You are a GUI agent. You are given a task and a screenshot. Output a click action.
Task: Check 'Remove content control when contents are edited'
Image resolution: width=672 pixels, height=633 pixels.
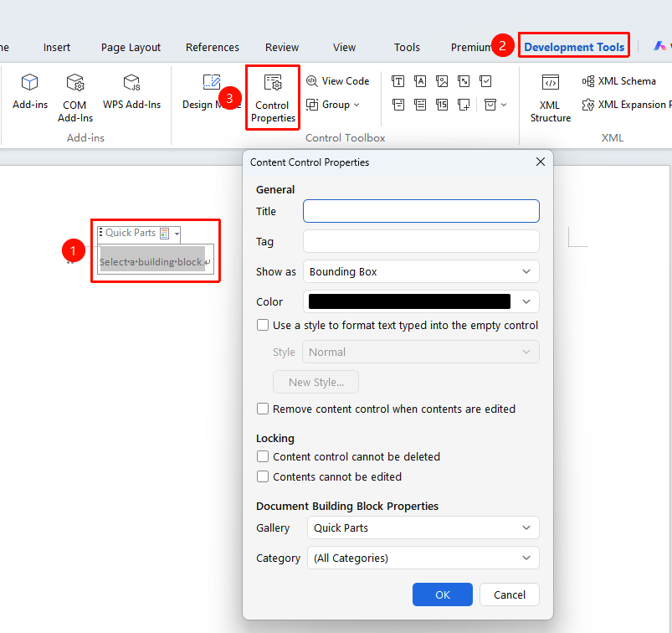coord(263,409)
